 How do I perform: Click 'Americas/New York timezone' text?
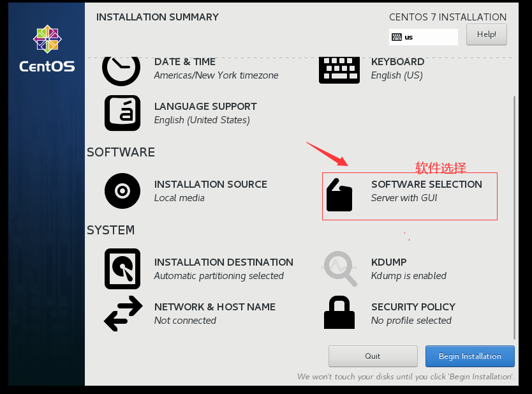(x=216, y=75)
